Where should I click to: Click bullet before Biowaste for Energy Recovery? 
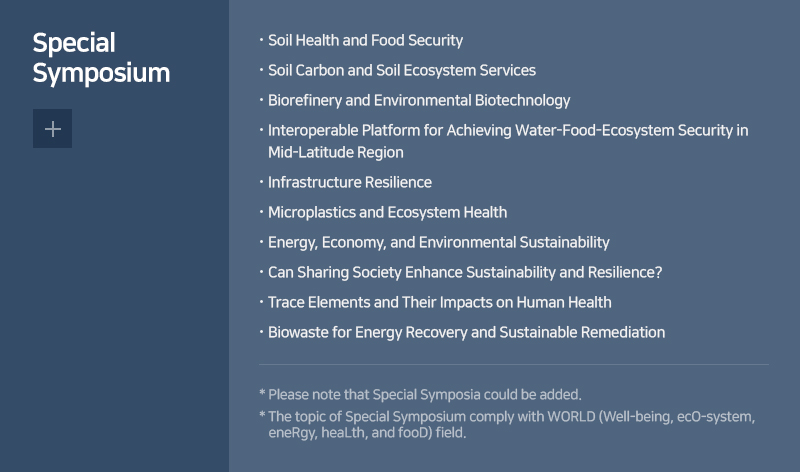261,332
